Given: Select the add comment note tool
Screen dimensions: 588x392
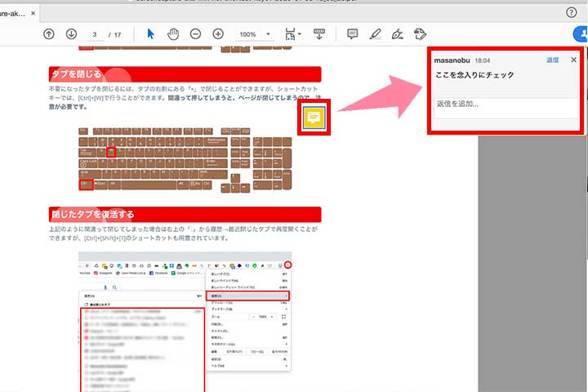Looking at the screenshot, I should click(x=353, y=34).
